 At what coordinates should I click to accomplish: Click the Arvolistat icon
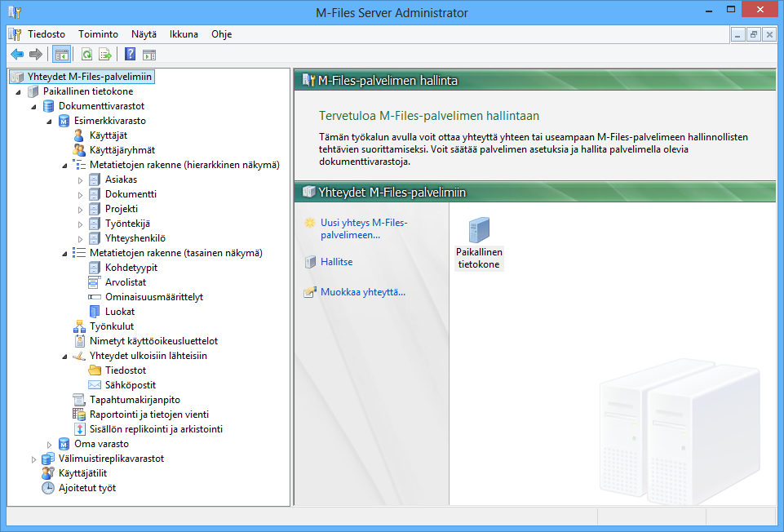pyautogui.click(x=95, y=282)
